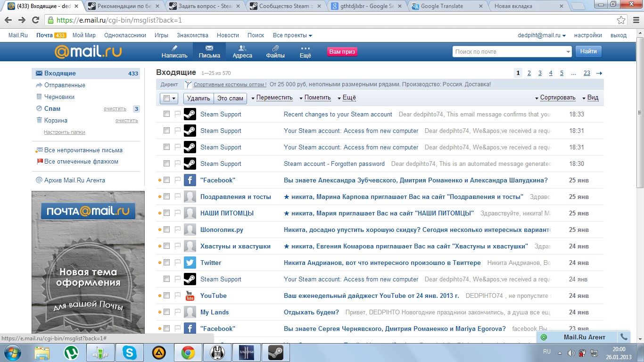Click the Google Chrome taskbar icon

[x=188, y=353]
